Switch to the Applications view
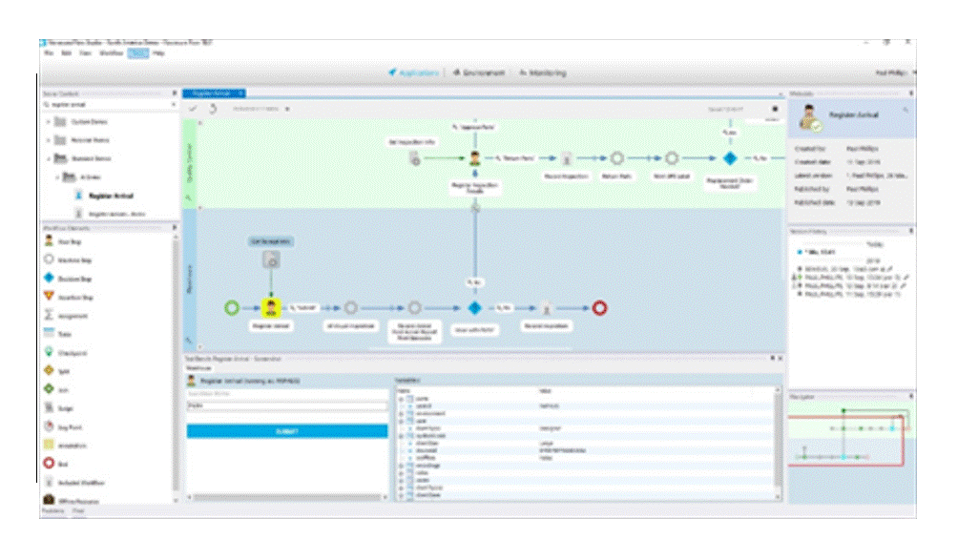Image resolution: width=958 pixels, height=560 pixels. (414, 73)
